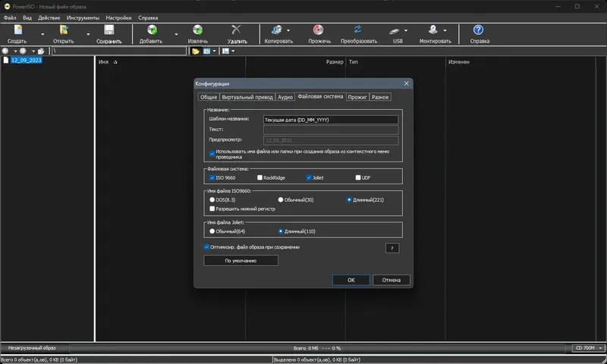Click the Монтировать (Mount) toolbar icon

click(x=433, y=30)
